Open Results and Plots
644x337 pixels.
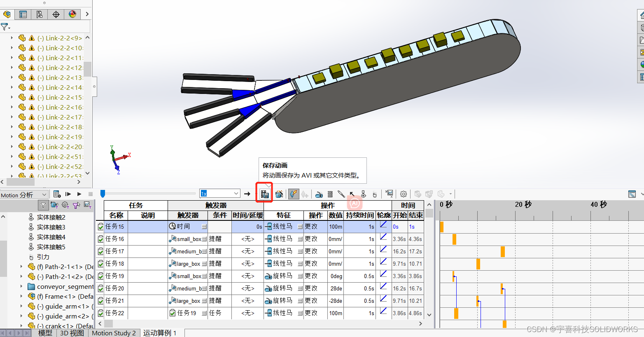(x=389, y=194)
